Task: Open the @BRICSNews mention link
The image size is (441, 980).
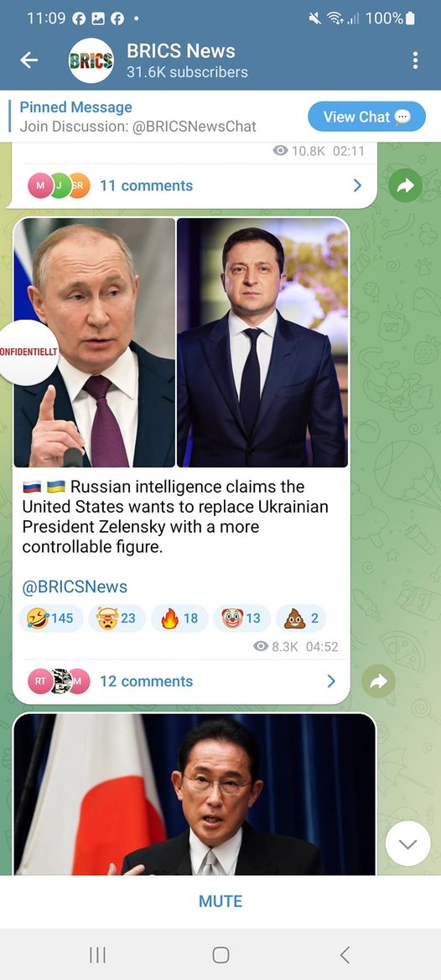Action: [x=75, y=586]
